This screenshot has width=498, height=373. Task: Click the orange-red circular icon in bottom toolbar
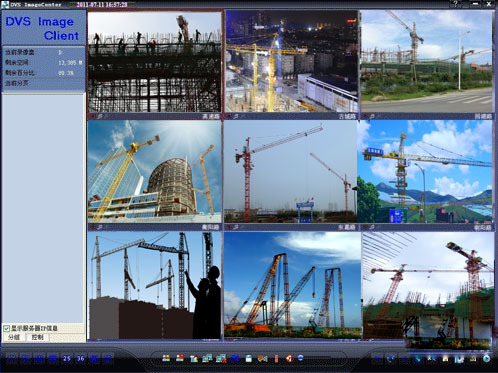(290, 358)
